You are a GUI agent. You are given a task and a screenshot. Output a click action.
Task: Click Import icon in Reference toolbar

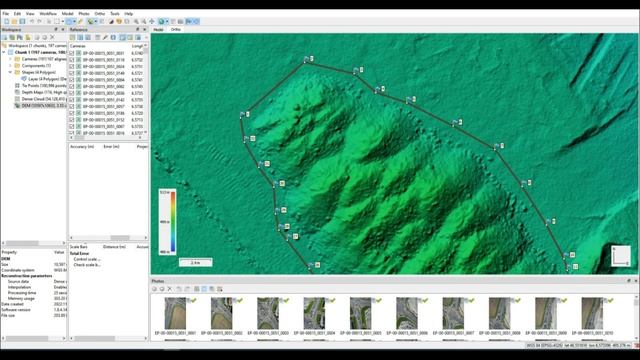pos(72,37)
